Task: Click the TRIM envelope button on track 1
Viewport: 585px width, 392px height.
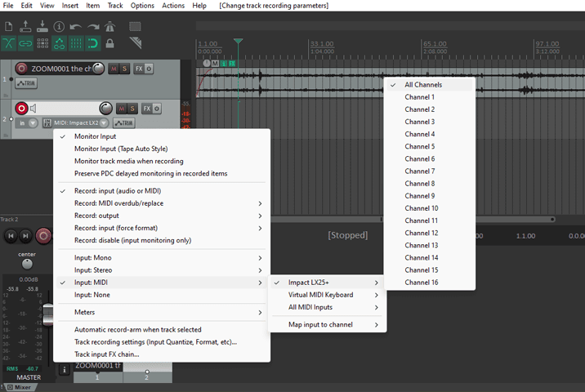Action: (26, 83)
